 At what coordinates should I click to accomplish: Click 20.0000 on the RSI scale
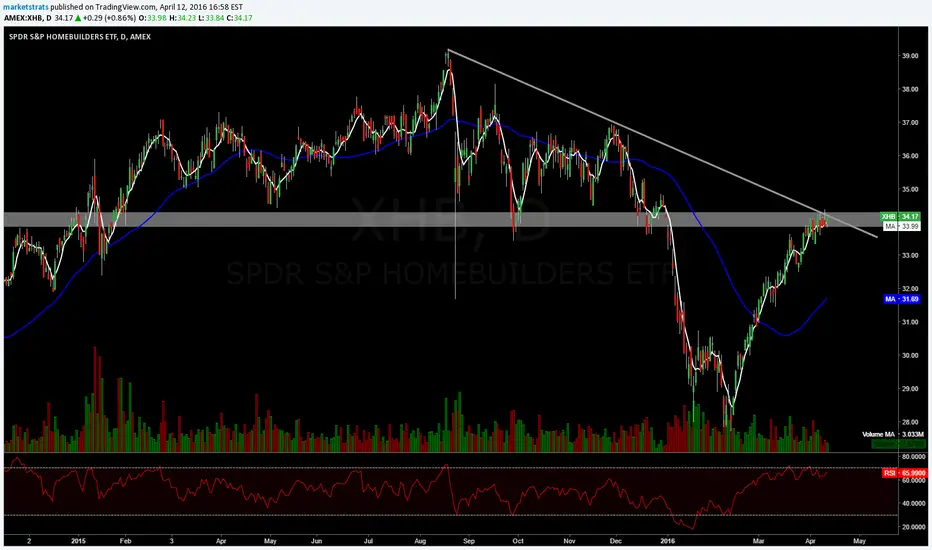914,527
